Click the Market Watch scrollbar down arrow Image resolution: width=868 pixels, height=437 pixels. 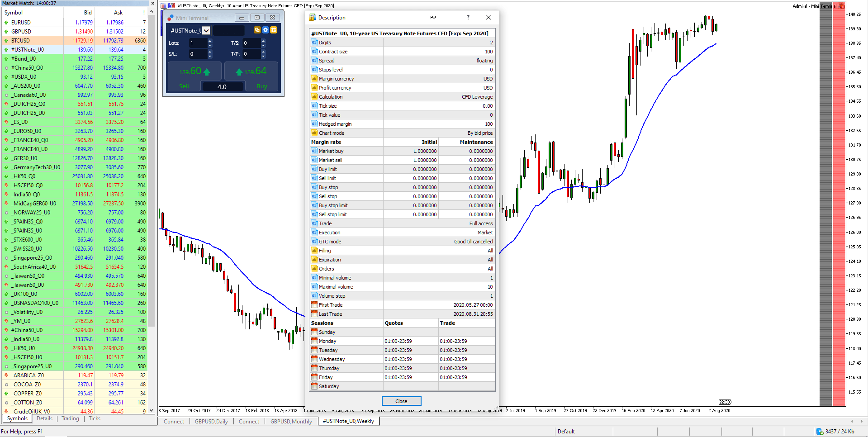tap(151, 410)
